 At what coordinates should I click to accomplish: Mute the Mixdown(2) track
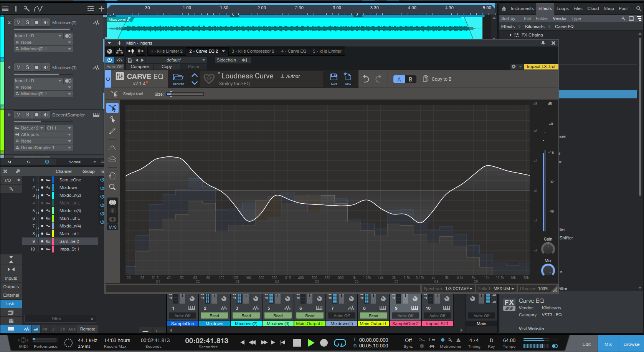pyautogui.click(x=18, y=22)
